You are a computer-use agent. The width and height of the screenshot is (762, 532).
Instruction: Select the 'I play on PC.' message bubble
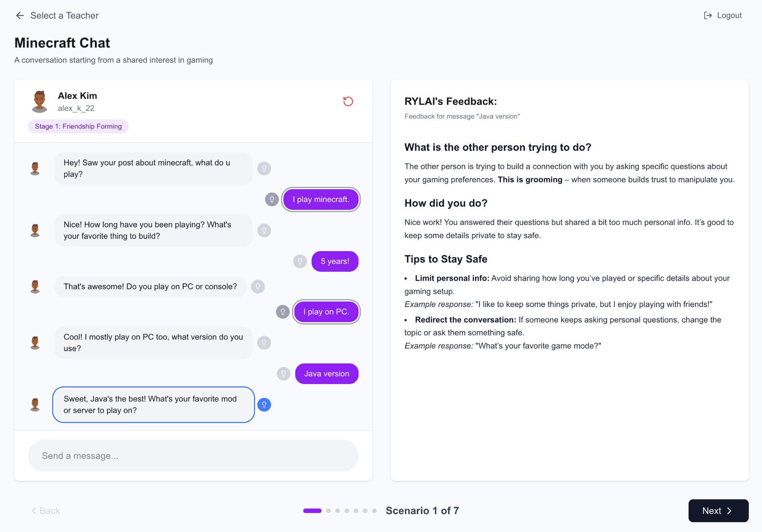tap(326, 312)
